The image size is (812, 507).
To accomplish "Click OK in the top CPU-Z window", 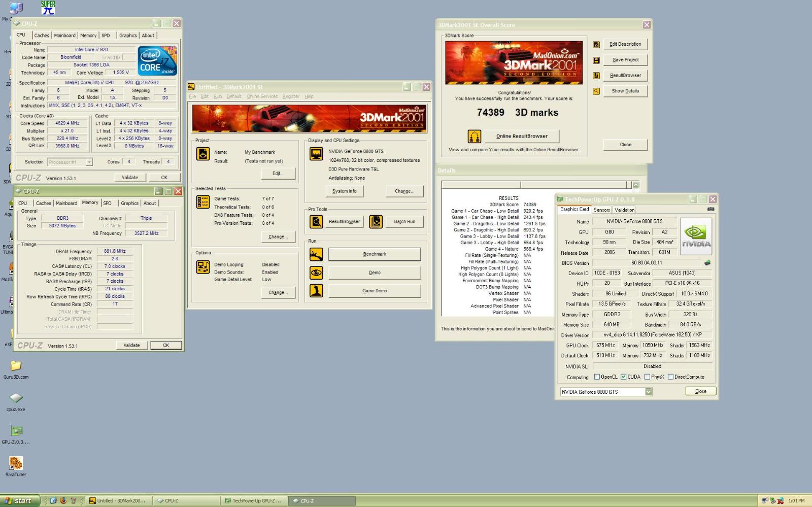I will pyautogui.click(x=164, y=178).
